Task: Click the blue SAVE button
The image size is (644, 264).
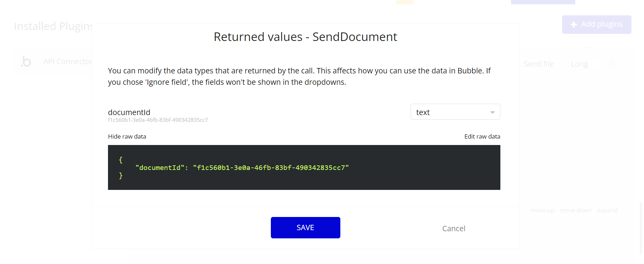Action: pyautogui.click(x=305, y=228)
